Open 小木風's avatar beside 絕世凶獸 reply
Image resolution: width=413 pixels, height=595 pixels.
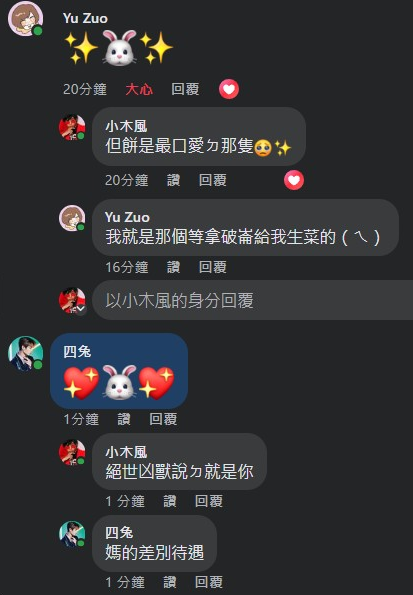pyautogui.click(x=72, y=452)
